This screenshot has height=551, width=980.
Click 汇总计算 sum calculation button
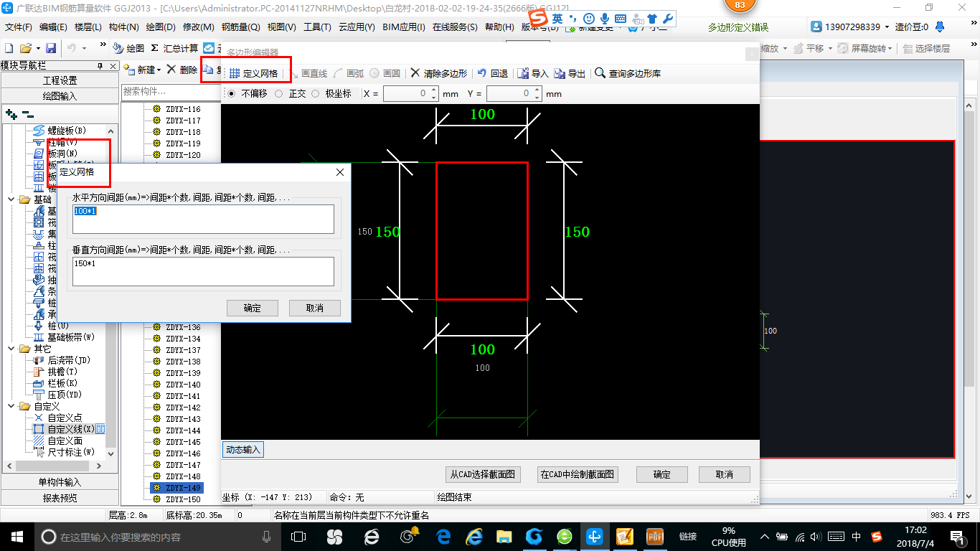[x=174, y=48]
